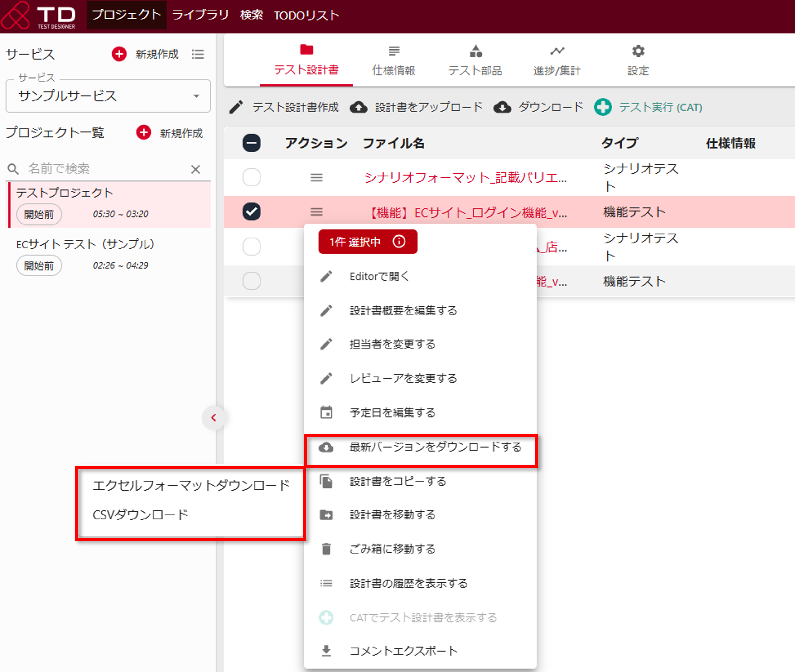Viewport: 795px width, 672px height.
Task: Click 開始前 badge of ECサイト テスト
Action: coord(39,266)
